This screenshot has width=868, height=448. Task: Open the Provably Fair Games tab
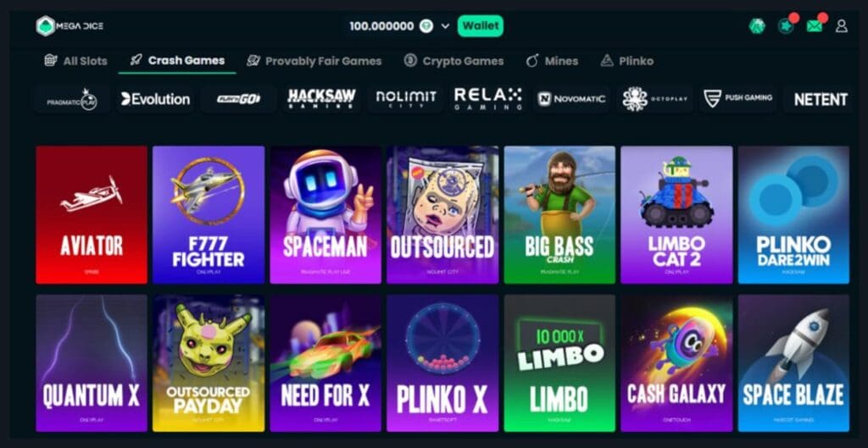click(314, 61)
